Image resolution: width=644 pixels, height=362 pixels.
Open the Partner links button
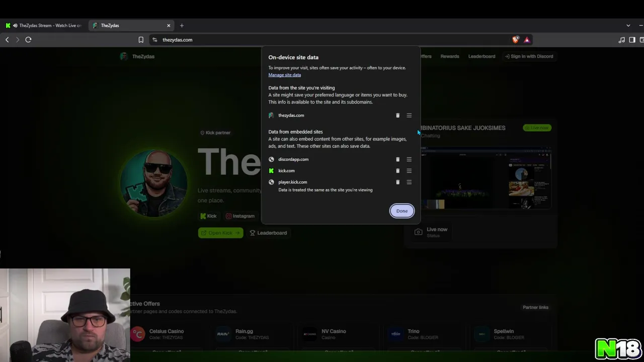click(535, 307)
